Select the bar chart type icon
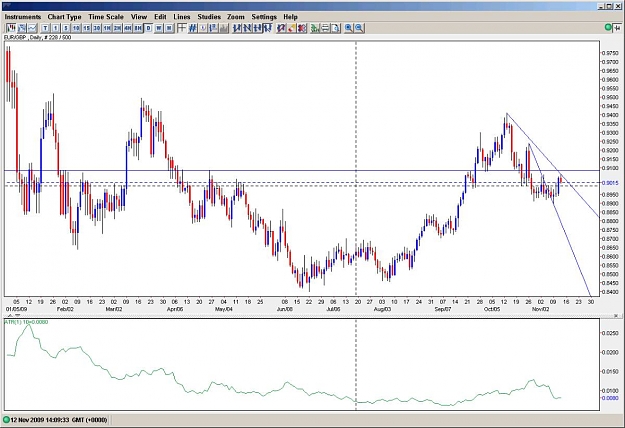The image size is (625, 428). pyautogui.click(x=22, y=28)
